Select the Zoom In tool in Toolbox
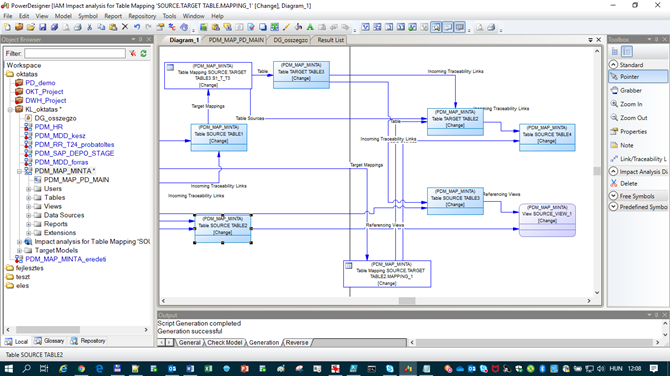Viewport: 670px width, 376px height. pos(631,104)
